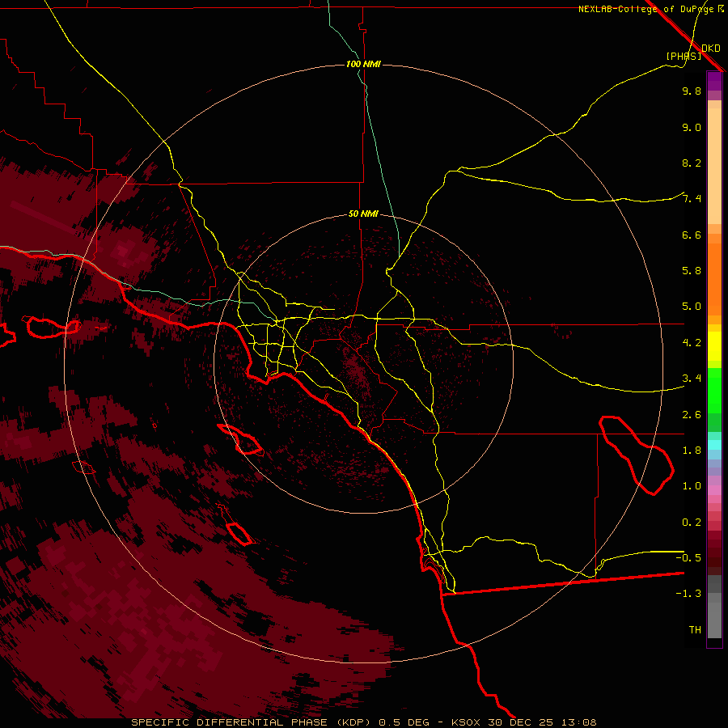
Task: Select the 50 NMI range ring label
Action: pos(363,214)
